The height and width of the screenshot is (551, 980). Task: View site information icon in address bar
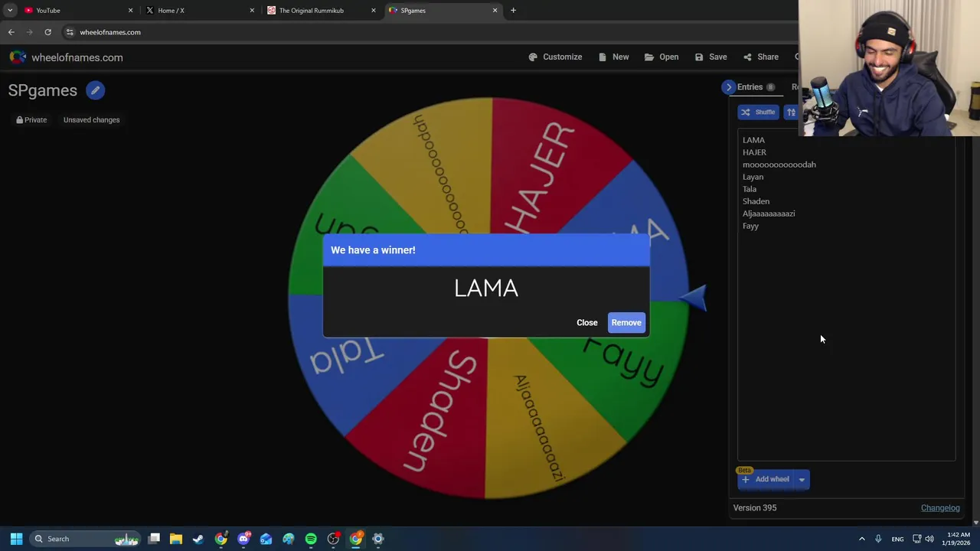(70, 32)
